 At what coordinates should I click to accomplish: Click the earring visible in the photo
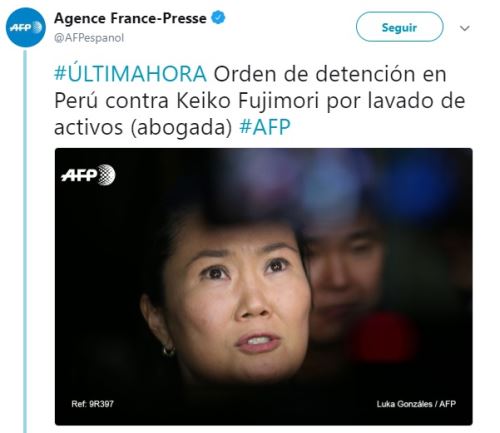click(x=169, y=350)
